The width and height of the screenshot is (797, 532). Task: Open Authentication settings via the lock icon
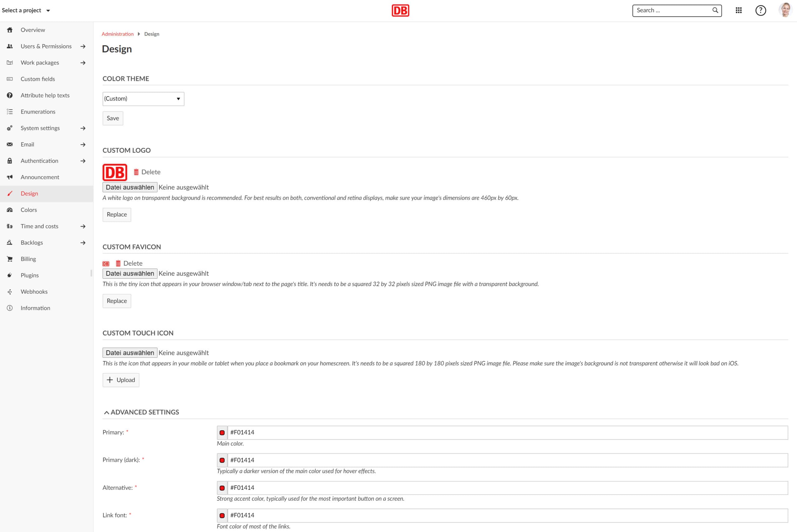point(10,161)
